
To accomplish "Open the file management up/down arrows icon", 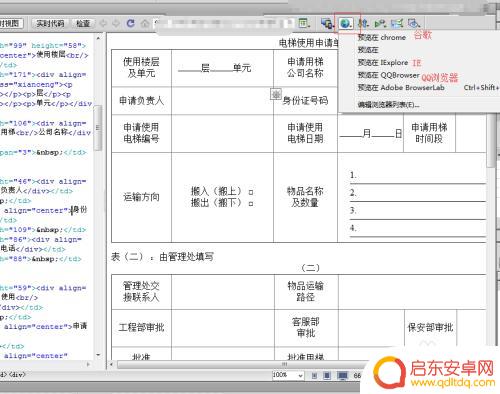I will coord(363,23).
